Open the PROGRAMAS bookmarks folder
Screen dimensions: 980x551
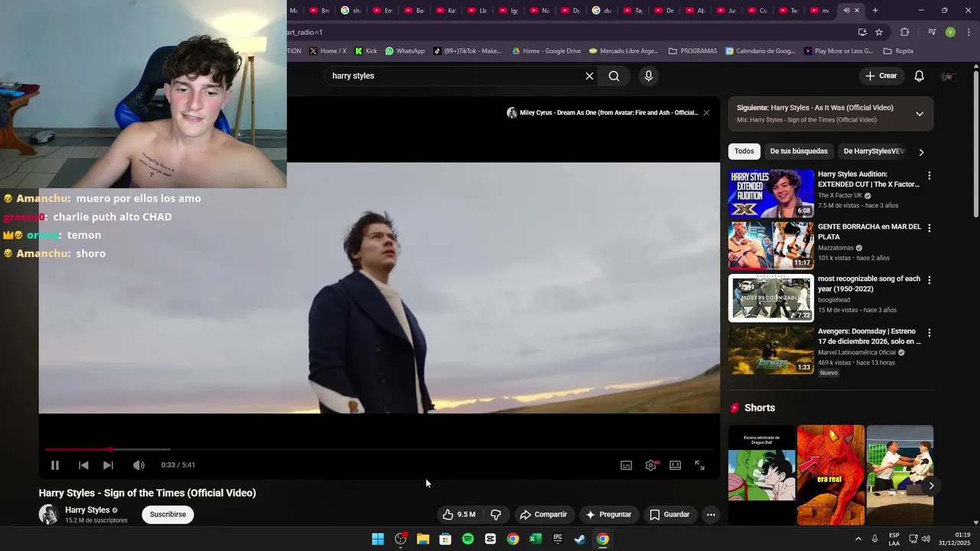693,51
